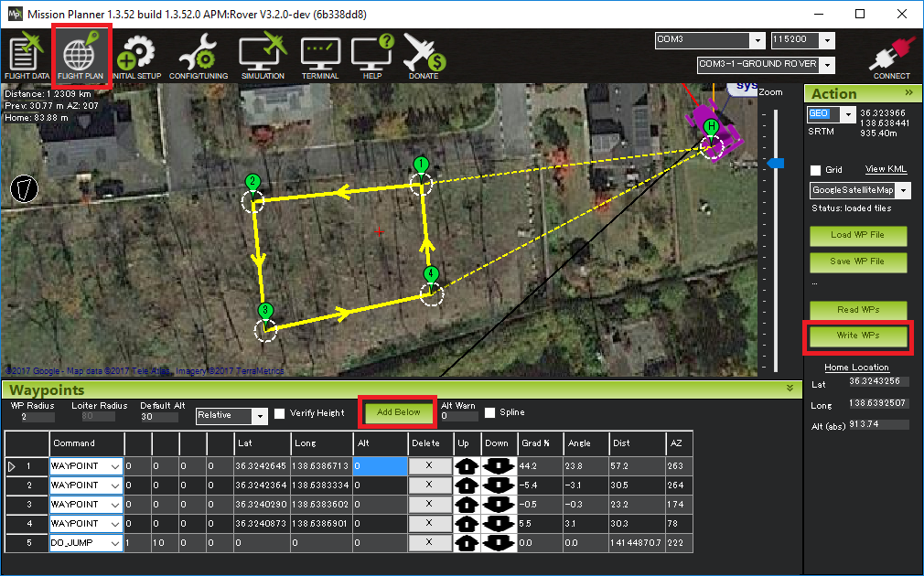
Task: Open the Terminal screen
Action: (320, 56)
